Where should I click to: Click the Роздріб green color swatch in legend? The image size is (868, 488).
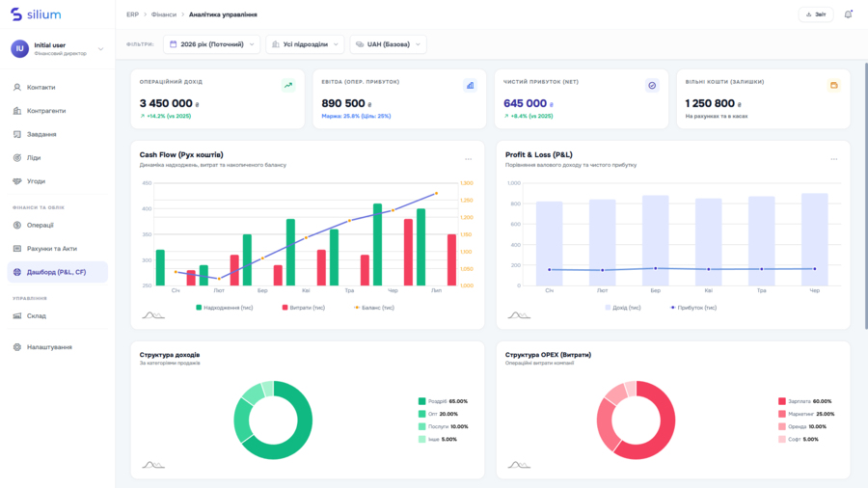click(x=421, y=401)
